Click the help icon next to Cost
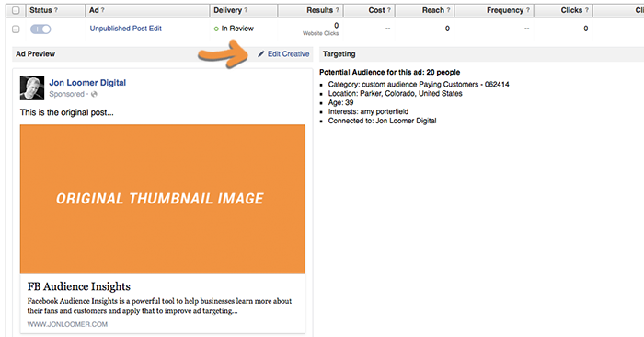The height and width of the screenshot is (337, 644). [x=388, y=10]
